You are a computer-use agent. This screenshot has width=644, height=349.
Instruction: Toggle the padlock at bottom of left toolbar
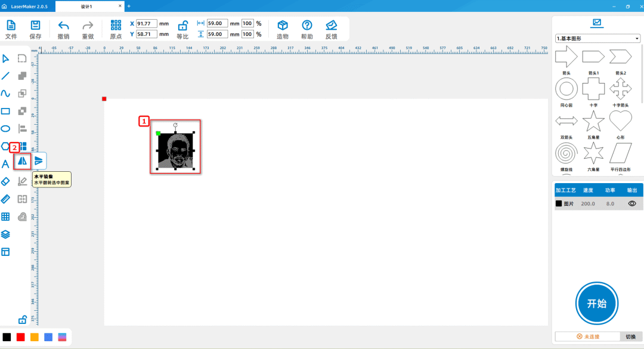pyautogui.click(x=23, y=319)
